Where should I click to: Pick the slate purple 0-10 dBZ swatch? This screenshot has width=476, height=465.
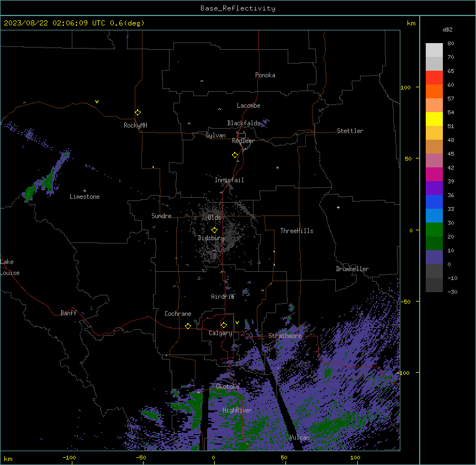(434, 257)
